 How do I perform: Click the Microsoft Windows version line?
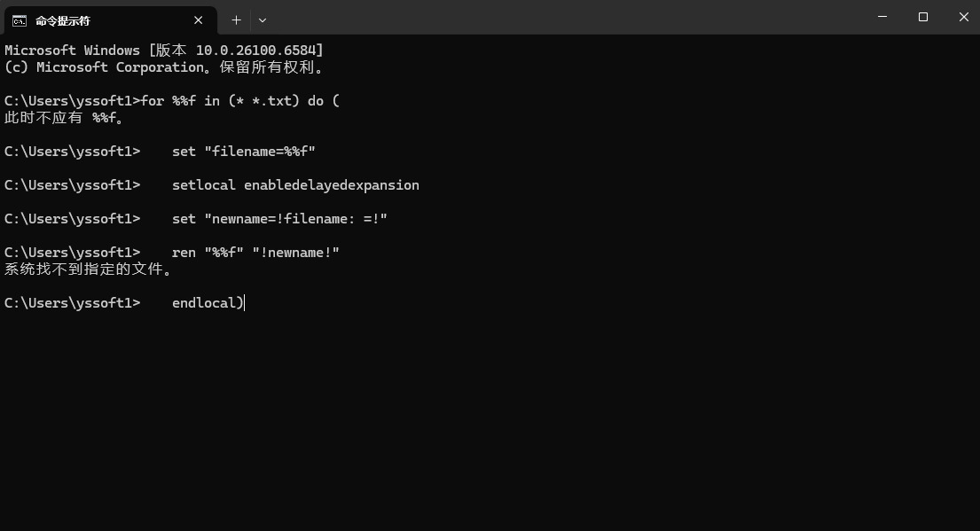[x=164, y=51]
